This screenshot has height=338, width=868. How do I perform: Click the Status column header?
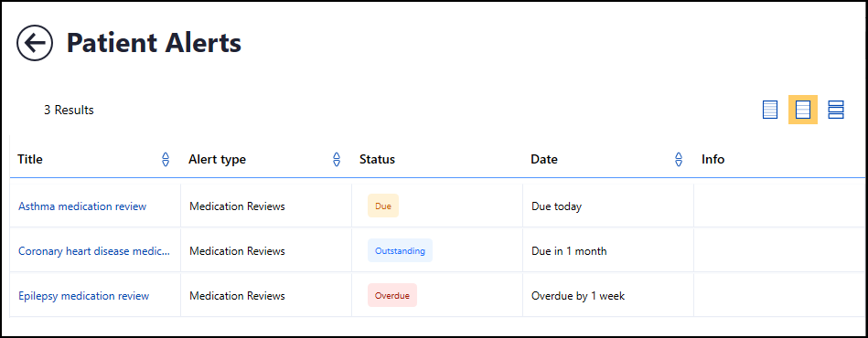coord(377,159)
